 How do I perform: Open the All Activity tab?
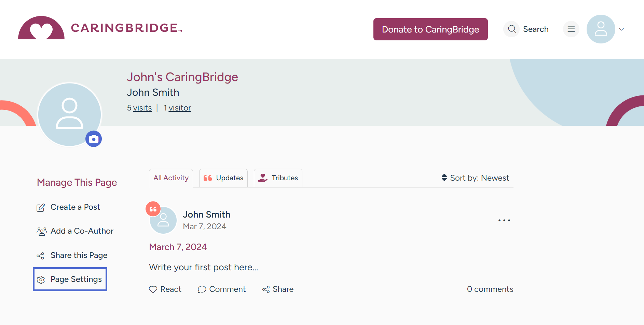(x=171, y=178)
